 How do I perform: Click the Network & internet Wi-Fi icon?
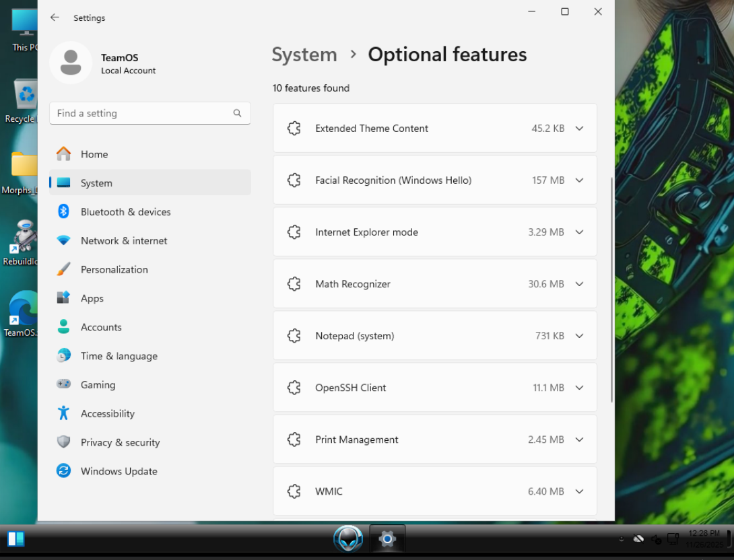point(63,240)
